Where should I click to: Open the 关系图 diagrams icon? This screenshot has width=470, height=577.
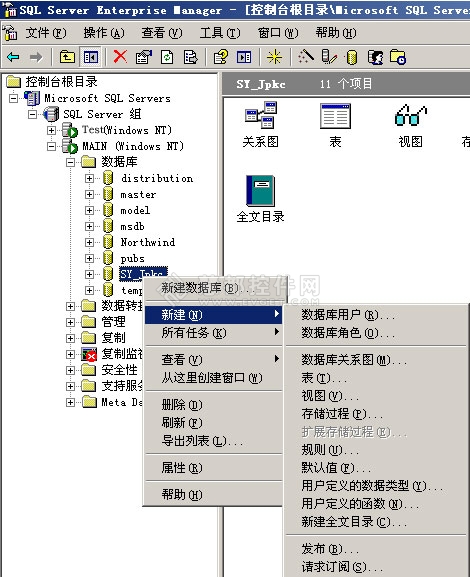(x=261, y=115)
